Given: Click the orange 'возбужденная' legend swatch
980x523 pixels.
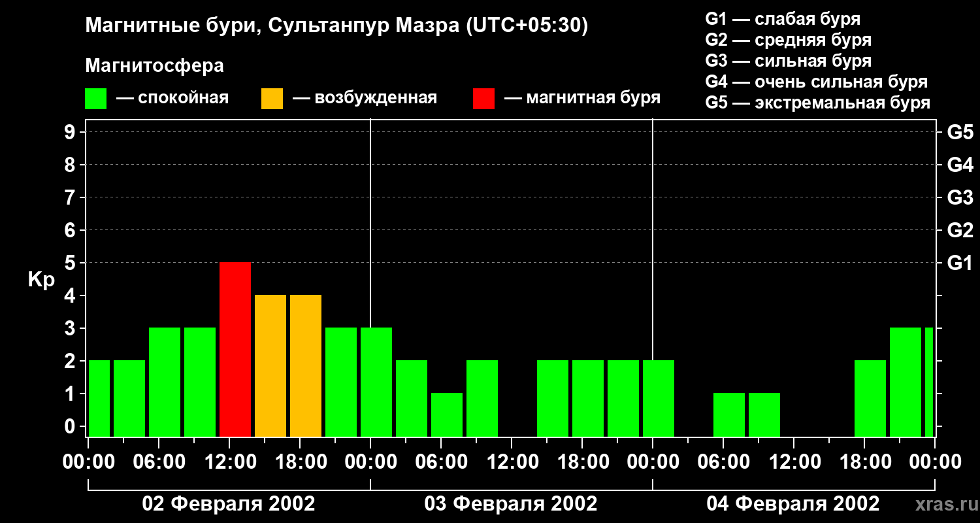Looking at the screenshot, I should point(272,98).
